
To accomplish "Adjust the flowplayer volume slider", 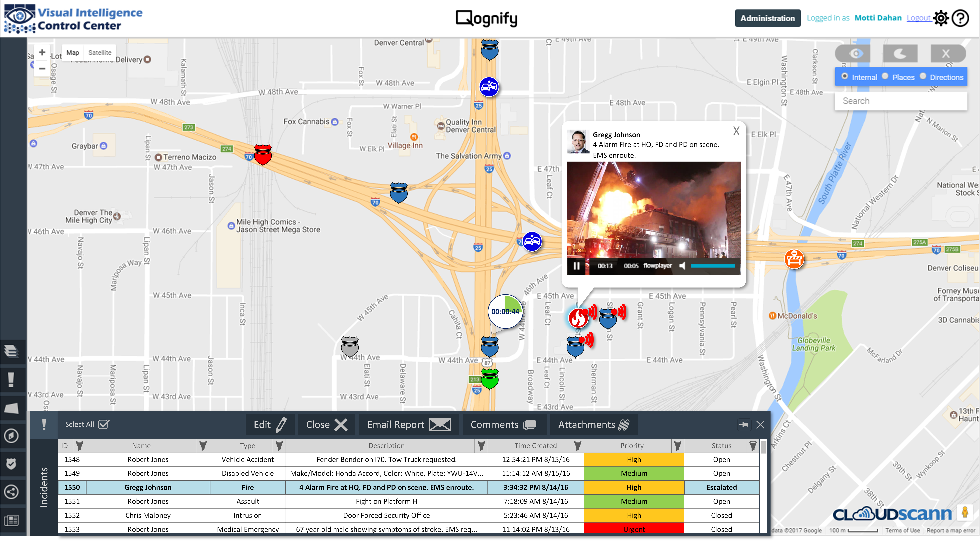I will tap(712, 266).
